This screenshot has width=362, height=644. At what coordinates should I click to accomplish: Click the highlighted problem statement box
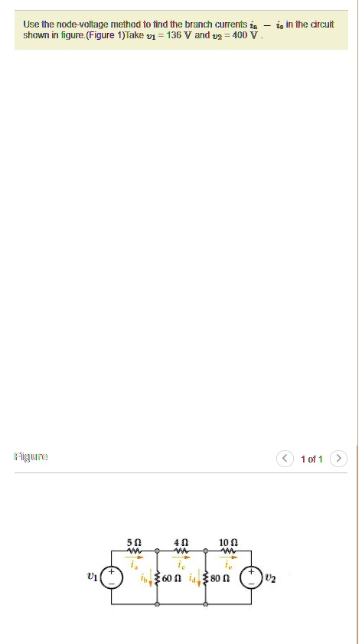coord(181,30)
